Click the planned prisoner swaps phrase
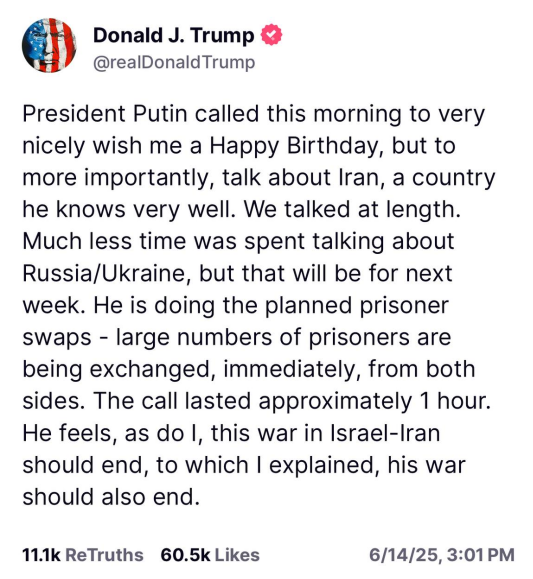The height and width of the screenshot is (579, 533). tap(236, 321)
